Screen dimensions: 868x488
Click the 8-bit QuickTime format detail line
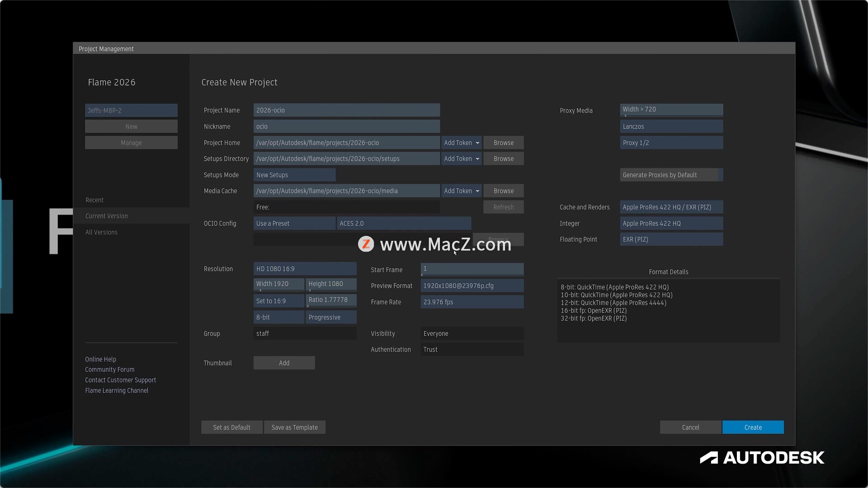(x=614, y=287)
